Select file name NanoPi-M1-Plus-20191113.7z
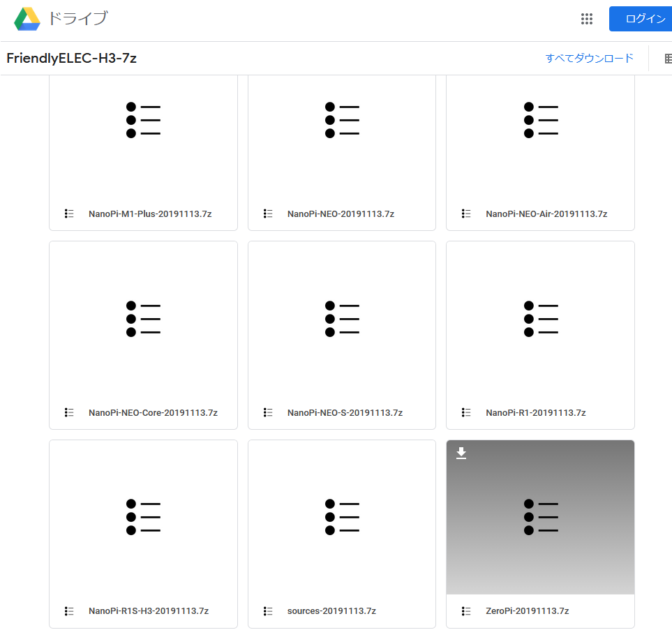Viewport: 672px width, 637px height. (x=150, y=213)
